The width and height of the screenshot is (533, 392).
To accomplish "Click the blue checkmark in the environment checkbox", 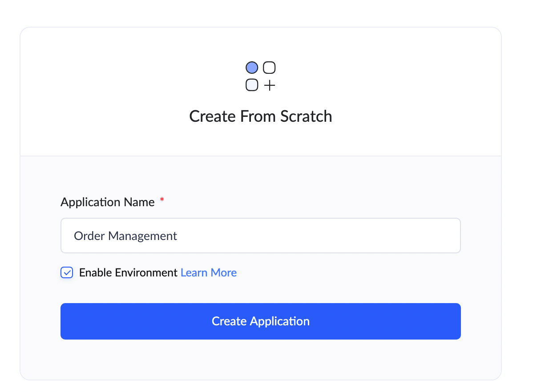I will pos(67,272).
